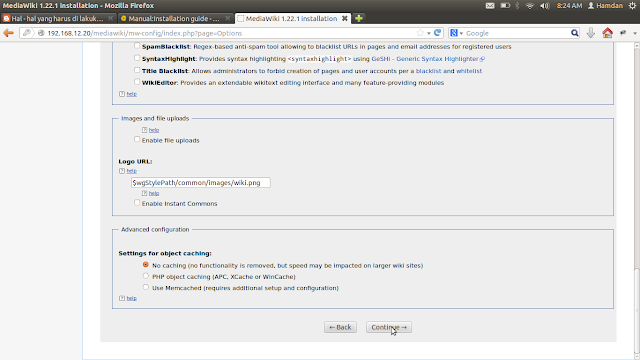The width and height of the screenshot is (640, 360).
Task: Go to Firefox home page icon
Action: coord(607,33)
